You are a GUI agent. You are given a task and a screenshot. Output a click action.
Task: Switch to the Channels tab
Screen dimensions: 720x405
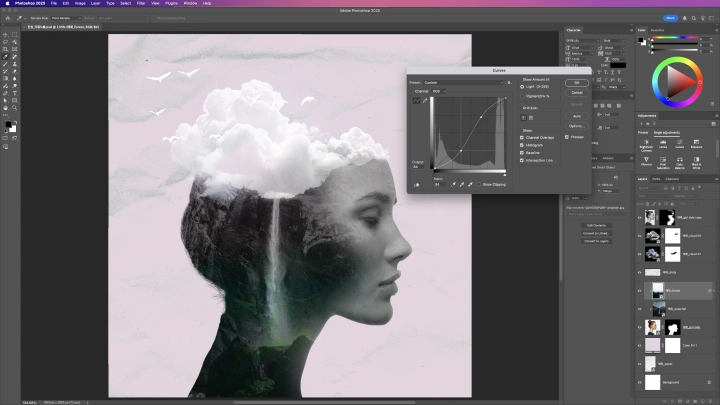coord(672,179)
